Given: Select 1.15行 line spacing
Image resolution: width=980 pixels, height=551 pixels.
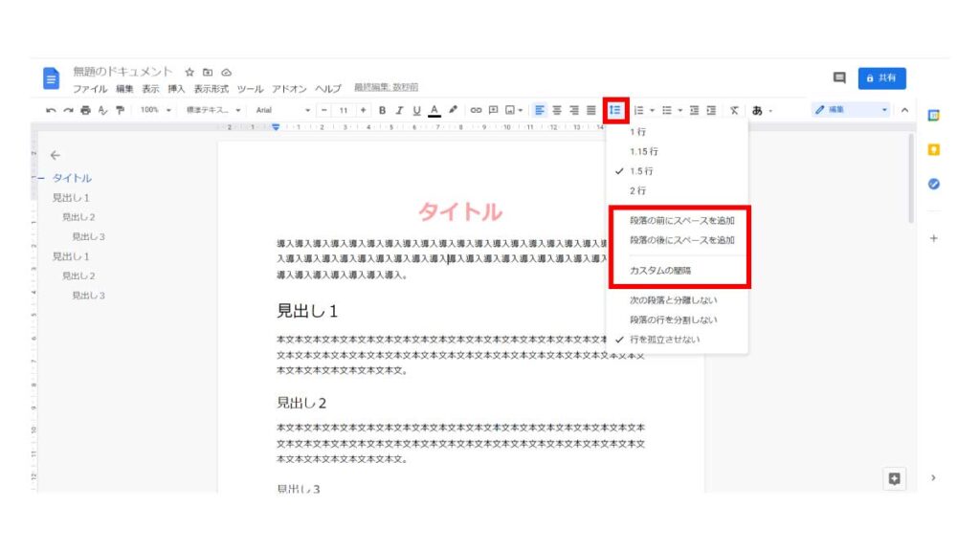Looking at the screenshot, I should point(678,151).
